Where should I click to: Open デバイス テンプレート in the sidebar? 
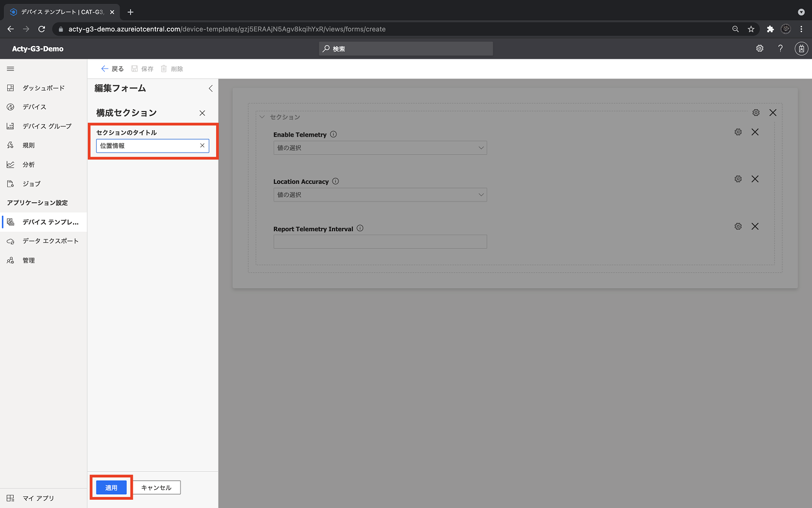(x=43, y=222)
